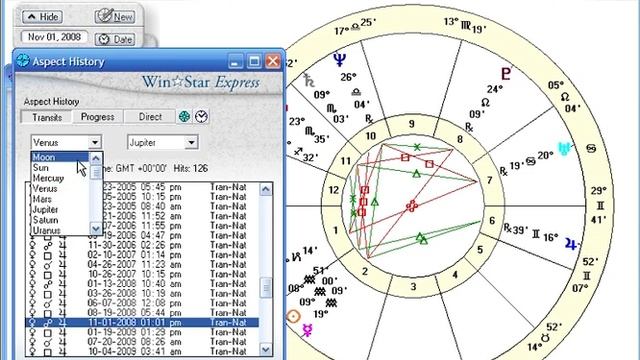Select Moon in the dropdown list
Viewport: 640px width, 360px height.
(x=60, y=157)
